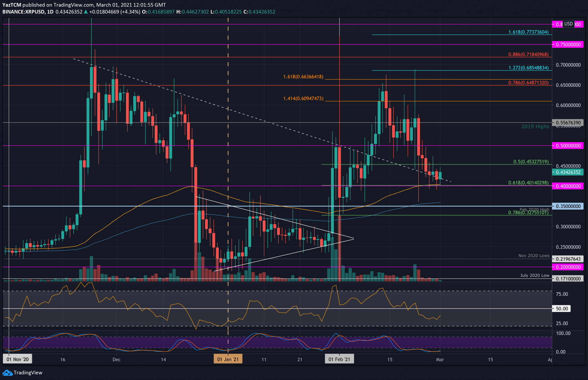
Task: Click the TradingView logo icon
Action: 7,373
